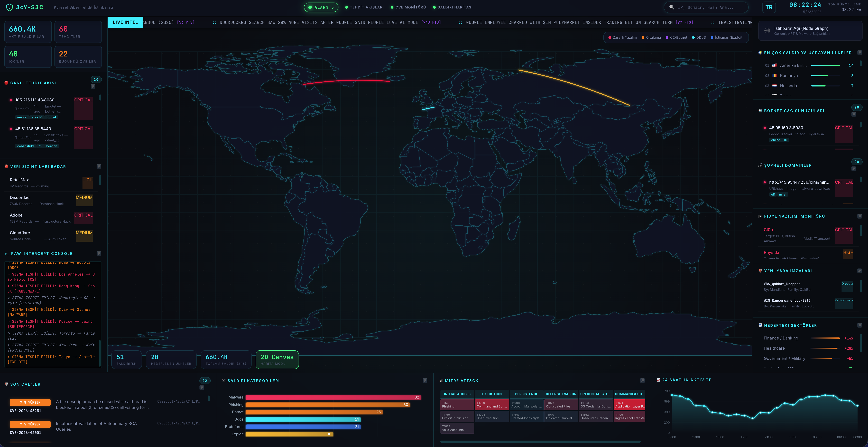Click crossed swords icon beside Saldırı Kategorileri

[x=224, y=380]
